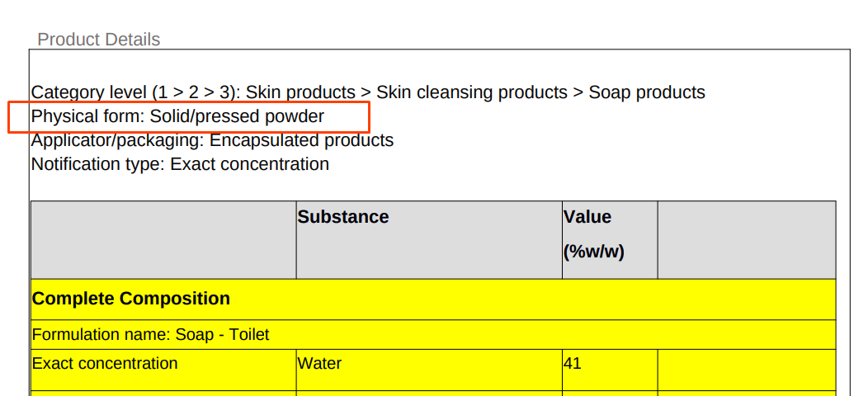Click the Notification type line label

(97, 164)
